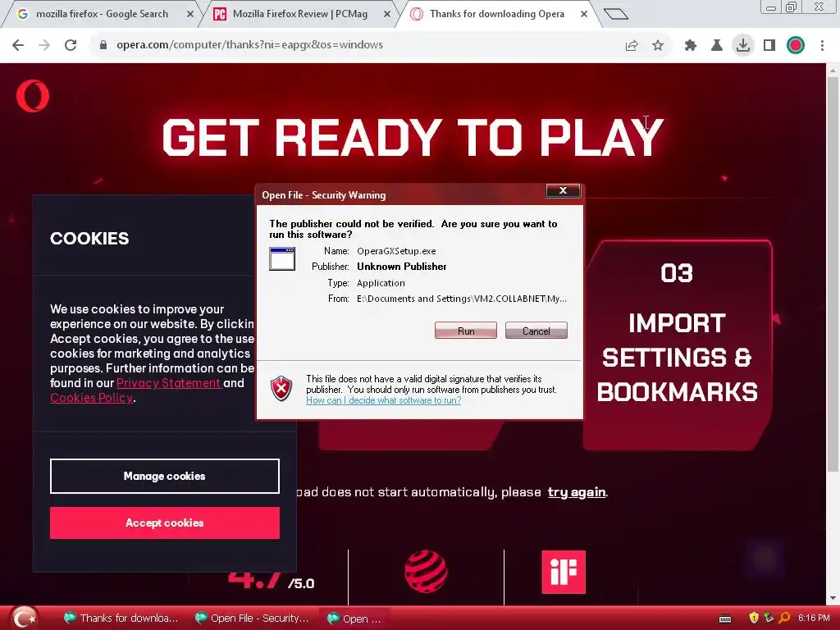Switch to 'Open ...' taskbar item

(x=354, y=619)
